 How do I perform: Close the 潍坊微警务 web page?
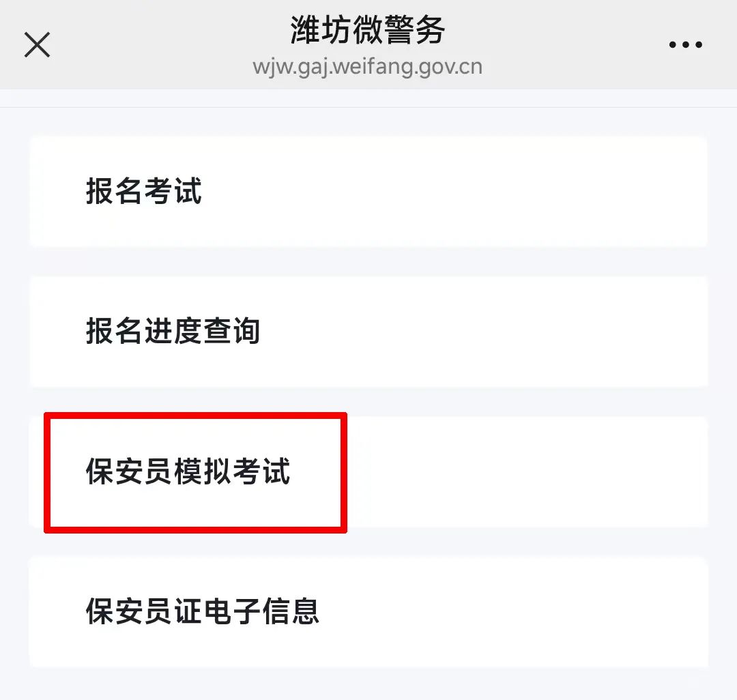(37, 44)
